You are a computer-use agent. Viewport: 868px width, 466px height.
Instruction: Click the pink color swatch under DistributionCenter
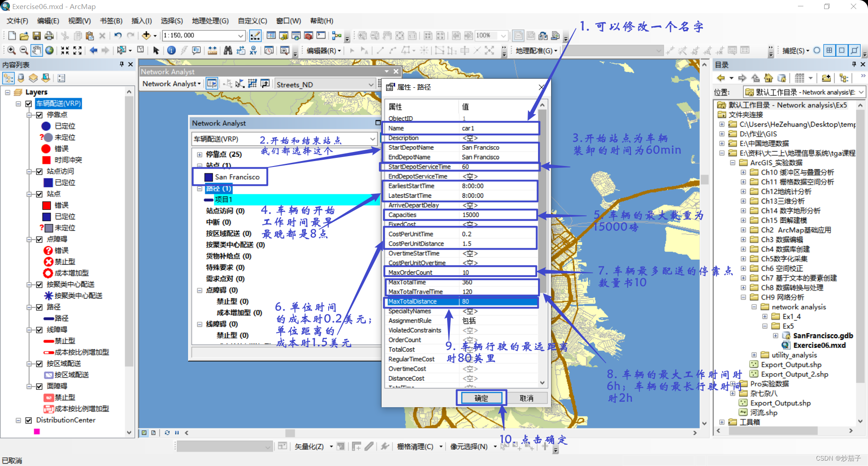tap(37, 431)
